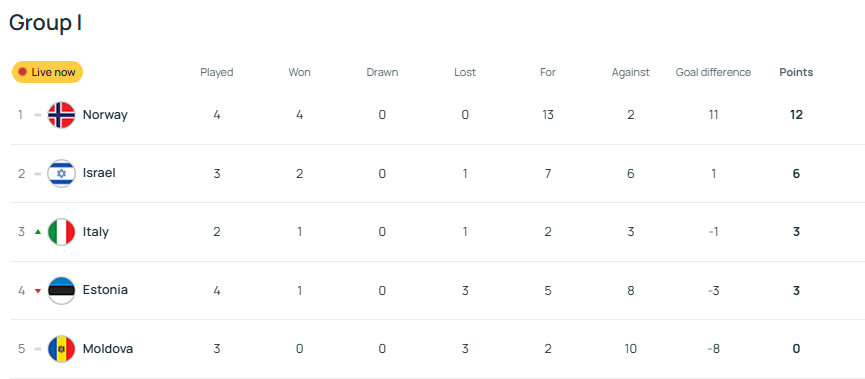This screenshot has width=865, height=379.
Task: Open the Moldova team name
Action: coord(108,349)
